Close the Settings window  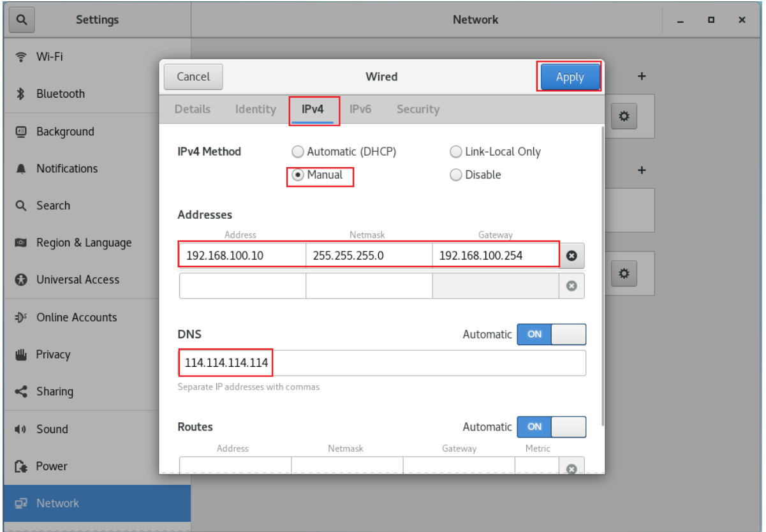coord(742,20)
